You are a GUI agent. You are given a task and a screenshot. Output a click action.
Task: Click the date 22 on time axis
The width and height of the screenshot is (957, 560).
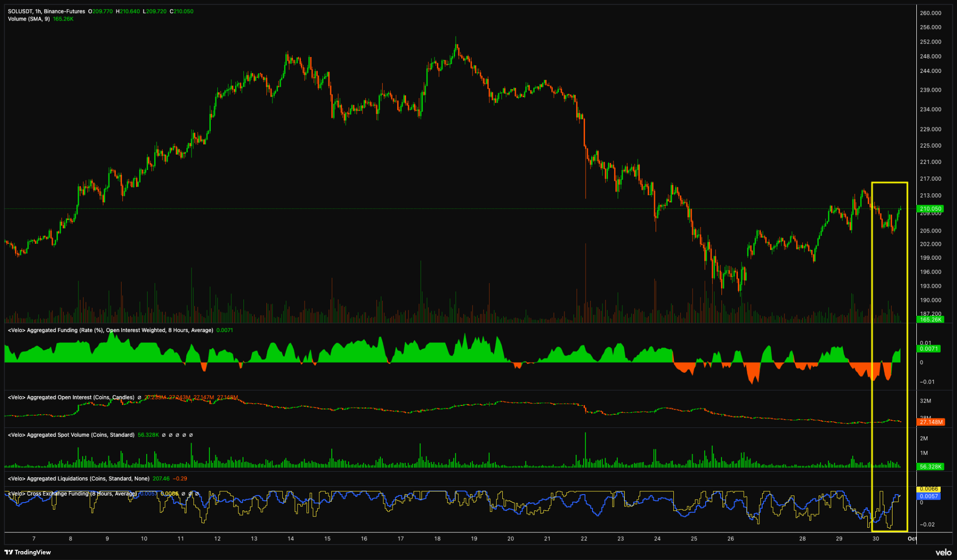tap(584, 539)
